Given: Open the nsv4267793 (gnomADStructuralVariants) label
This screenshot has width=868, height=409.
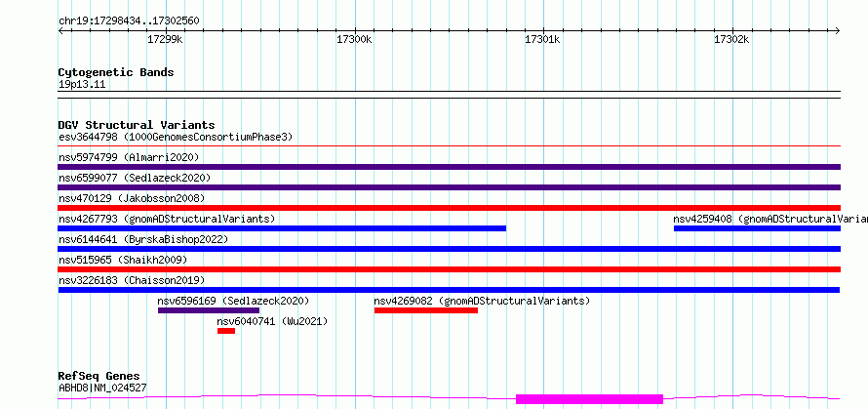Looking at the screenshot, I should [x=167, y=219].
